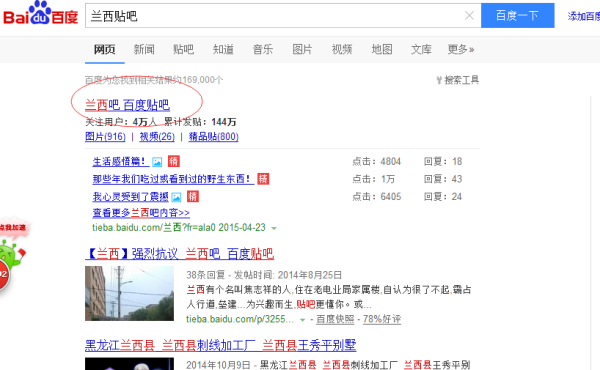The image size is (600, 370).
Task: Expand dropdown arrow after tieba.baidu.com 2015-04-23
Action: [274, 228]
